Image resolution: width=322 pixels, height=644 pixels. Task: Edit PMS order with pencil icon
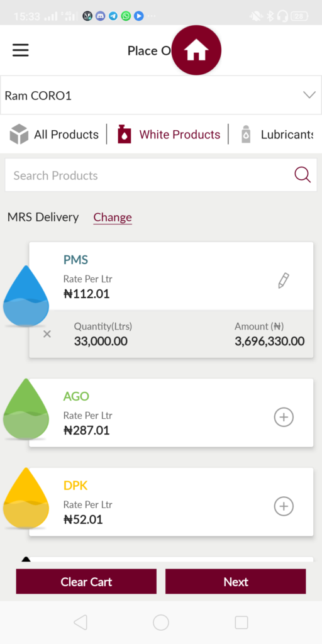284,281
